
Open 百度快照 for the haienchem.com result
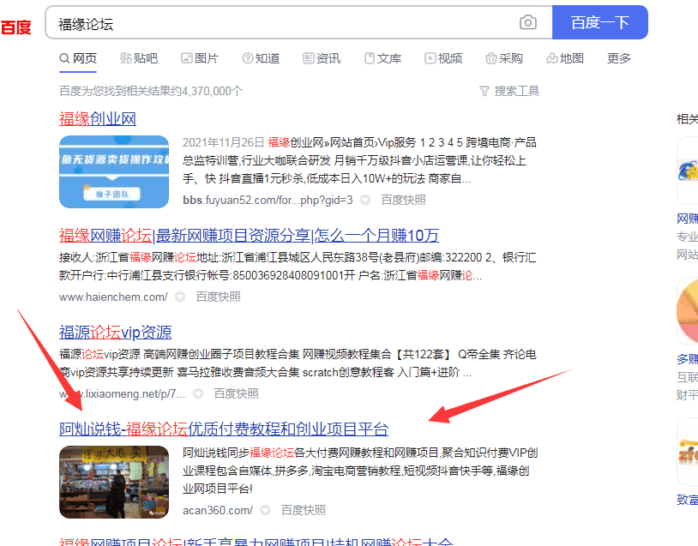[219, 297]
